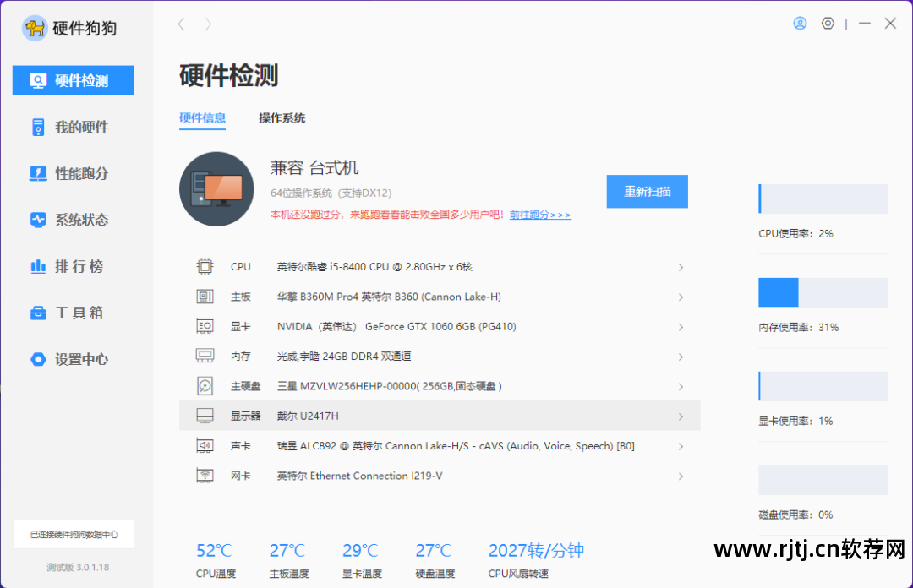Click 64位操作系统 (支持DX12) text
This screenshot has width=913, height=588.
[331, 193]
